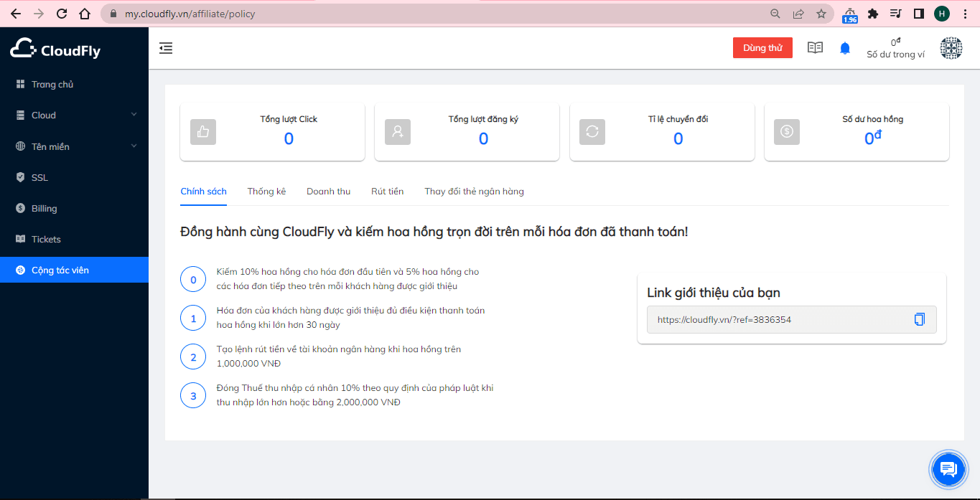Click the Số dư trong ví balance
Image resolution: width=980 pixels, height=500 pixels.
click(x=895, y=48)
